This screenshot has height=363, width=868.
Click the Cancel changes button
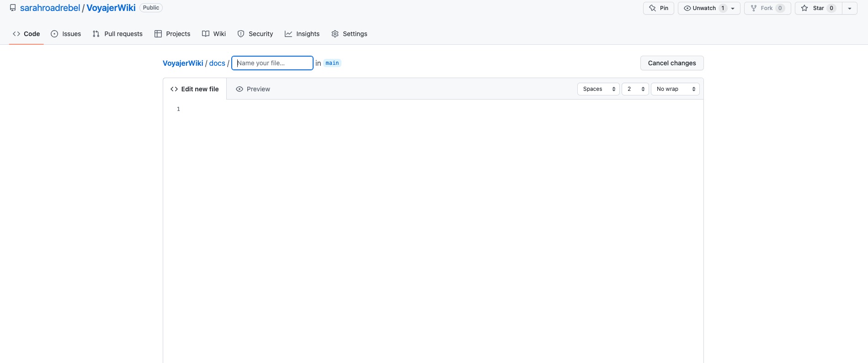click(671, 63)
